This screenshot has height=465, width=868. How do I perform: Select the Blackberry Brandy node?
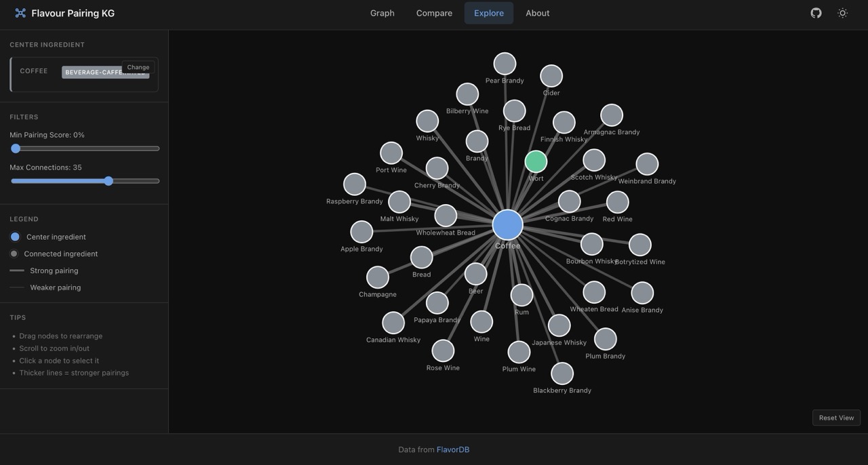pyautogui.click(x=562, y=373)
